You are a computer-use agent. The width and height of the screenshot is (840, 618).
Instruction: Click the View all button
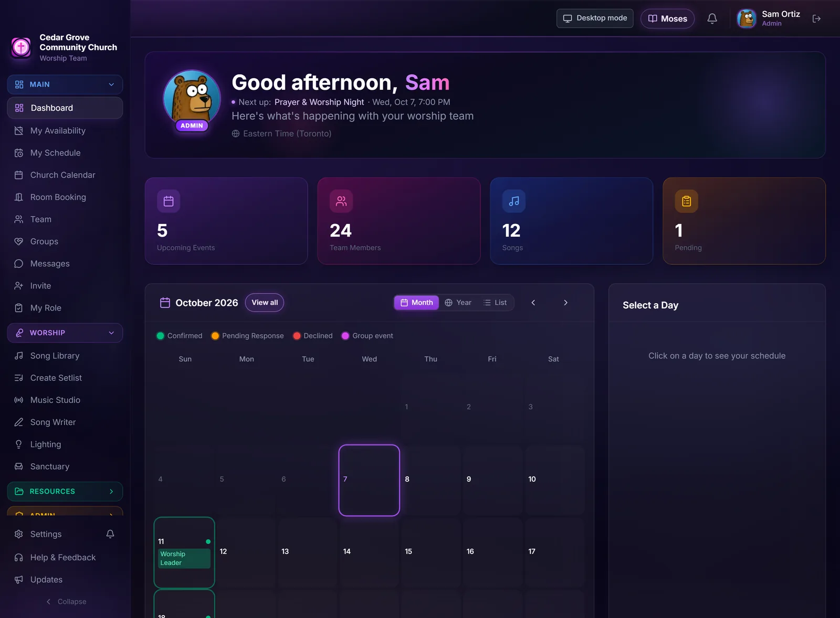click(x=265, y=303)
